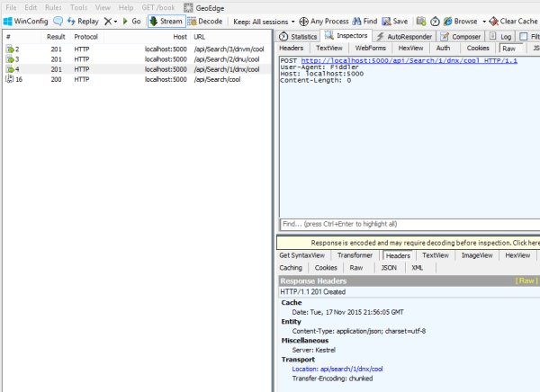Click the timer stopwatch icon
The height and width of the screenshot is (392, 540).
(435, 22)
